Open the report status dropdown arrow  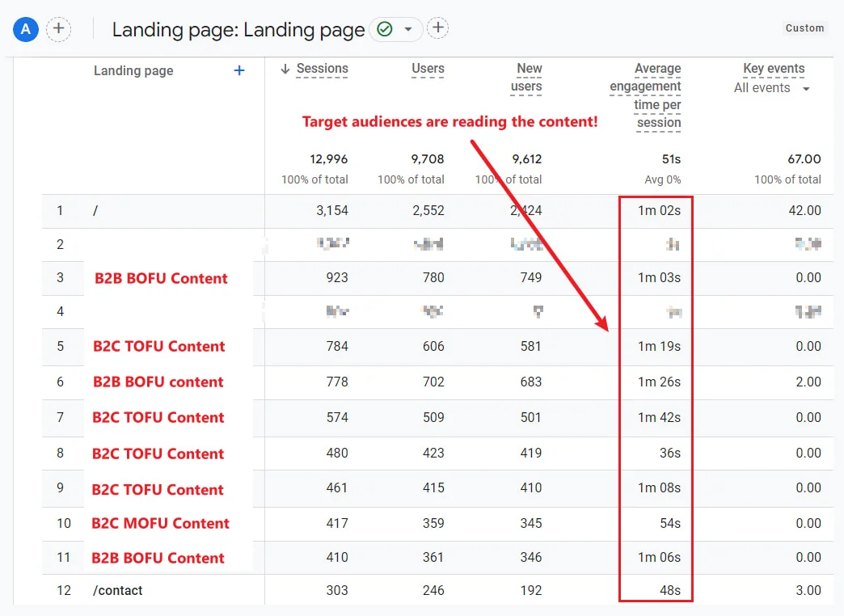click(408, 30)
